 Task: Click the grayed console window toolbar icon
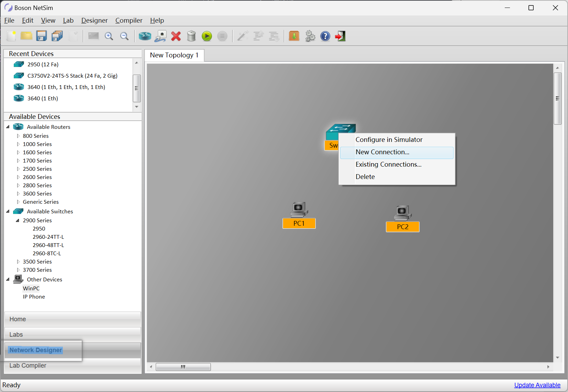tap(93, 36)
